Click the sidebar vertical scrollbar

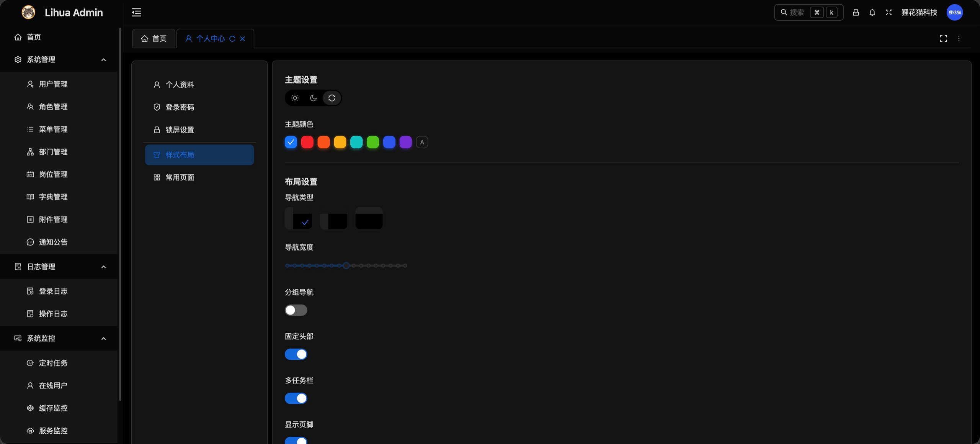click(120, 215)
